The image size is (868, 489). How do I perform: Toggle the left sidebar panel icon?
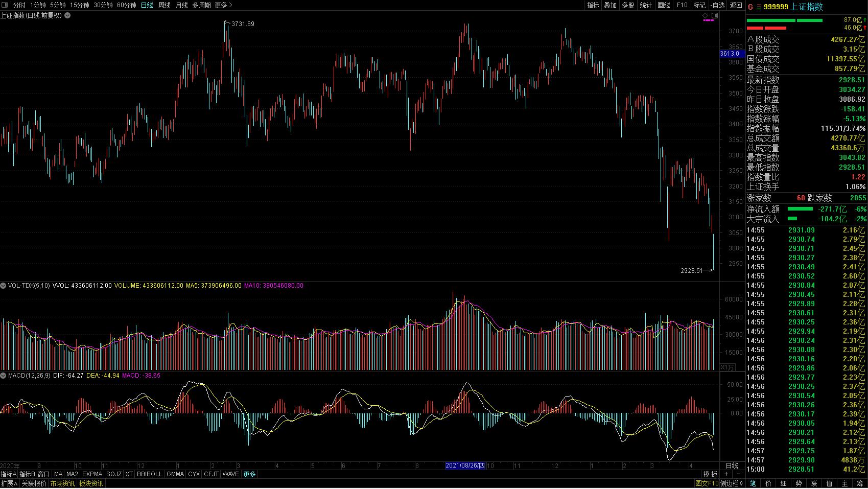5,5
